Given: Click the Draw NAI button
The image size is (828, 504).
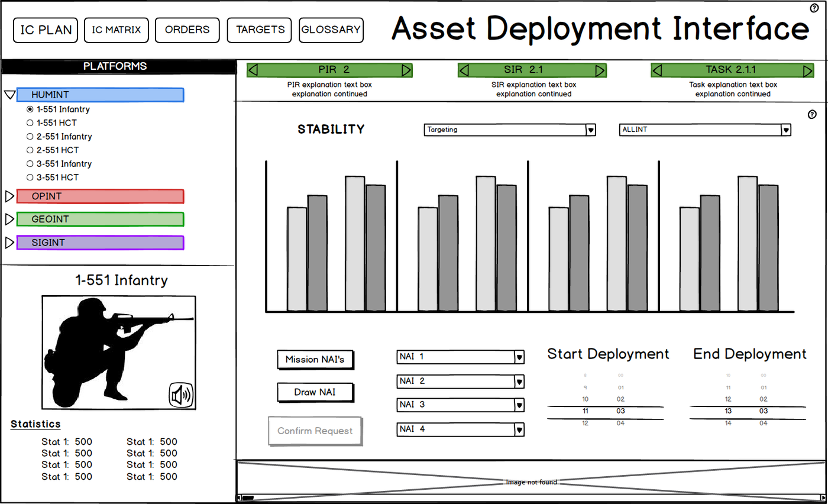Looking at the screenshot, I should (x=315, y=392).
